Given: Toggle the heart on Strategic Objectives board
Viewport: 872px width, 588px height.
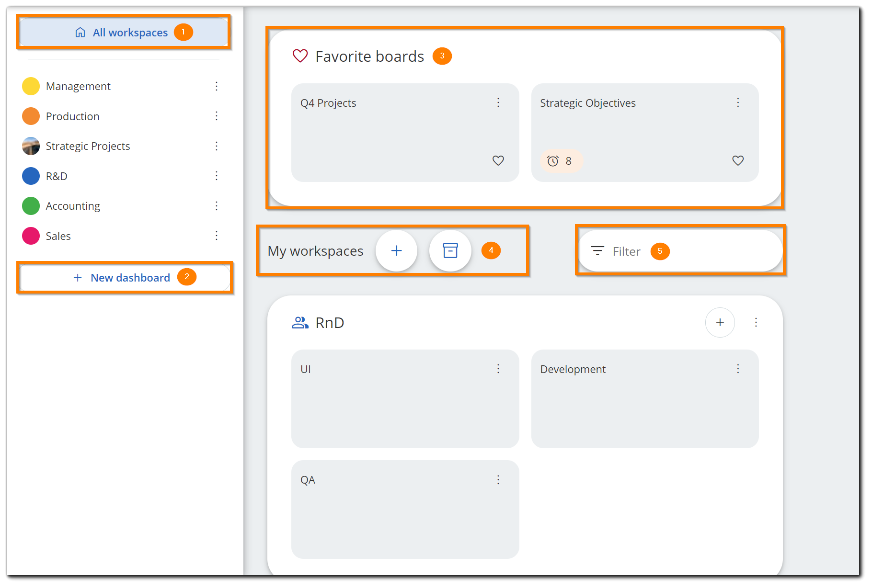Looking at the screenshot, I should [x=738, y=160].
